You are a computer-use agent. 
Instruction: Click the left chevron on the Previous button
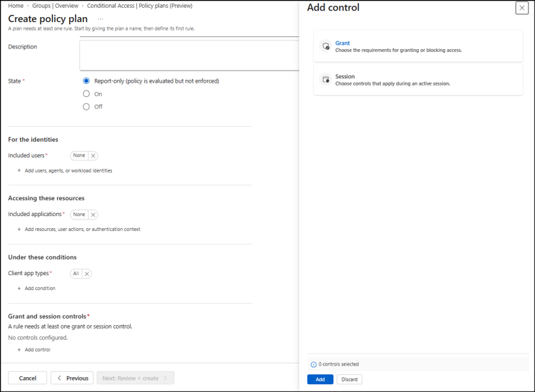[x=59, y=378]
